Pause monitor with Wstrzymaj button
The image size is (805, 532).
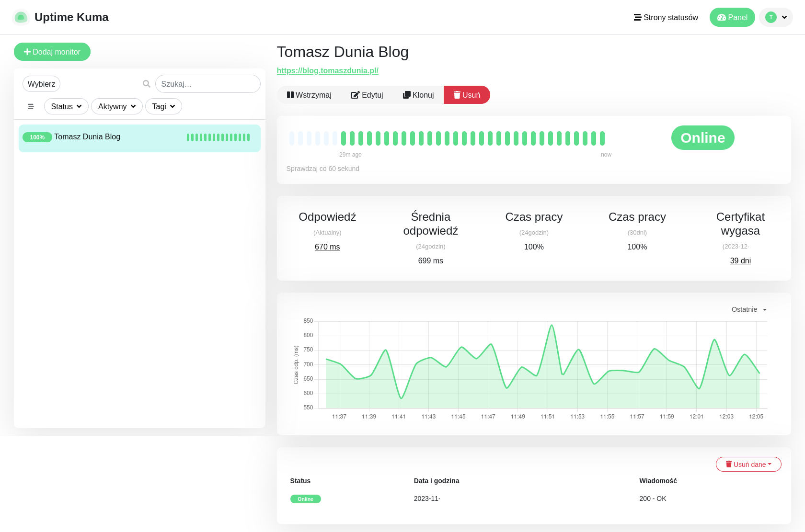[x=309, y=95]
